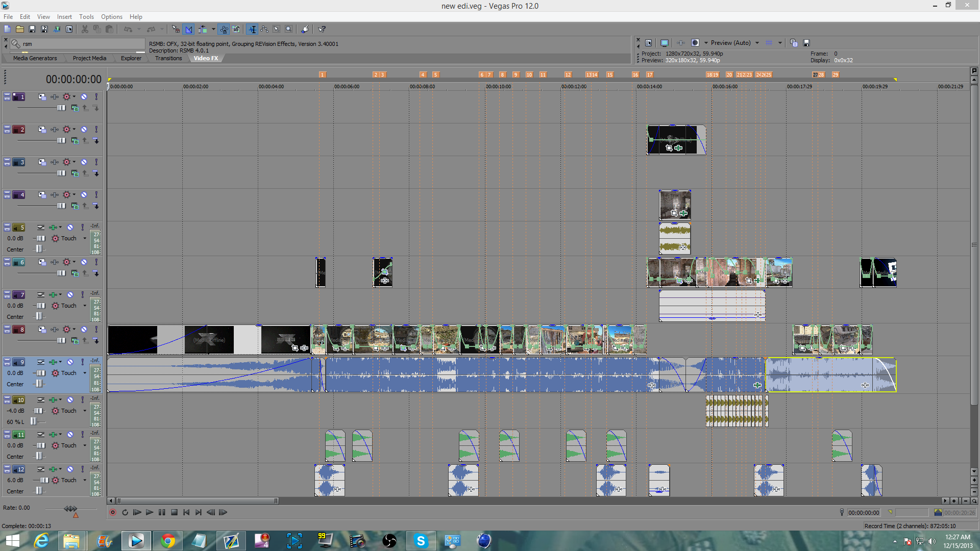Switch to the Project Media tab
980x551 pixels.
[89, 58]
